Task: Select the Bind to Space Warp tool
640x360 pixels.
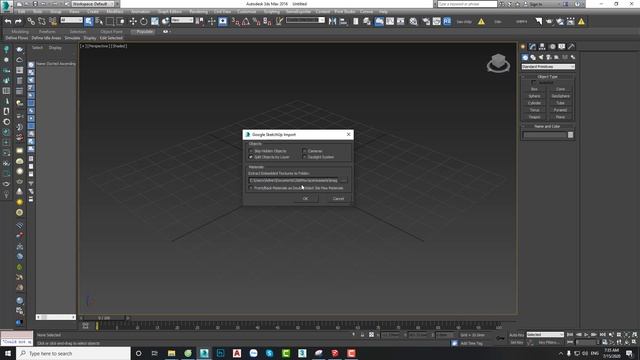Action: click(53, 21)
